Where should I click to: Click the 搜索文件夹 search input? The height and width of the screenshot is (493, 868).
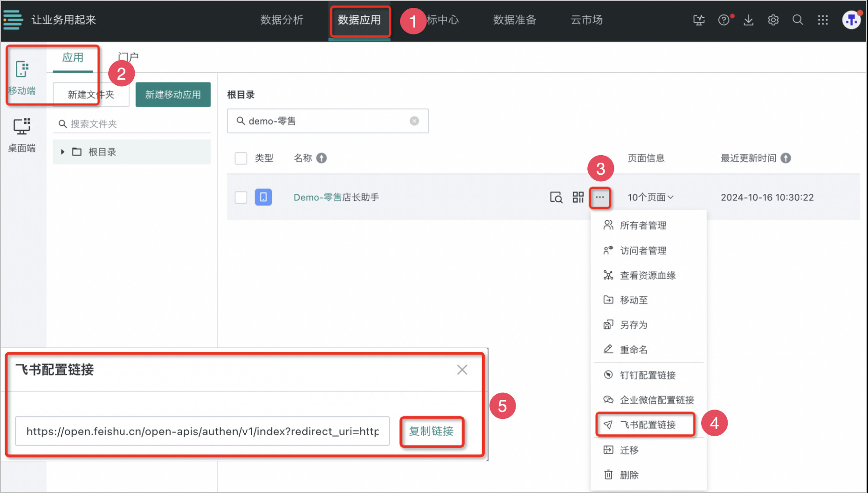point(135,124)
